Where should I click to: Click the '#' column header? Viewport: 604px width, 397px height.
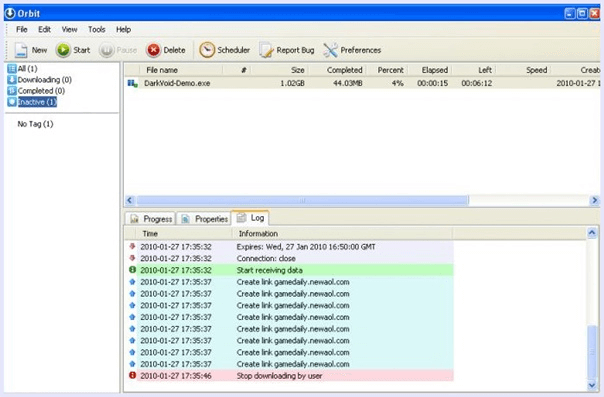(x=243, y=70)
